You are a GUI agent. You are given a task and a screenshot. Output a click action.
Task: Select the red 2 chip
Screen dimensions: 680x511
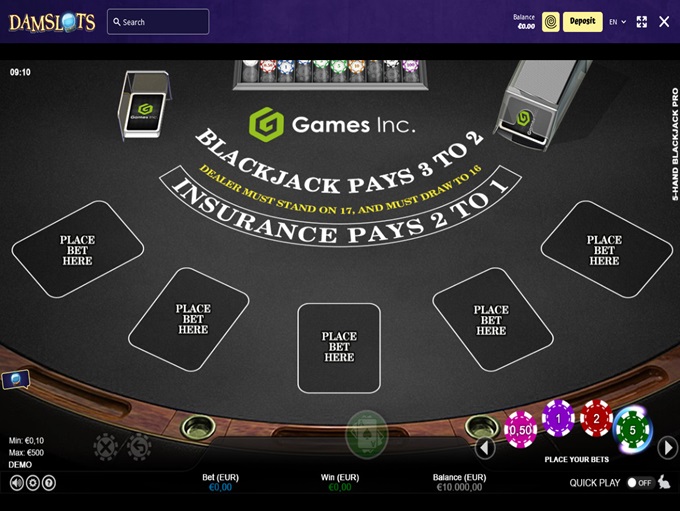[x=596, y=418]
